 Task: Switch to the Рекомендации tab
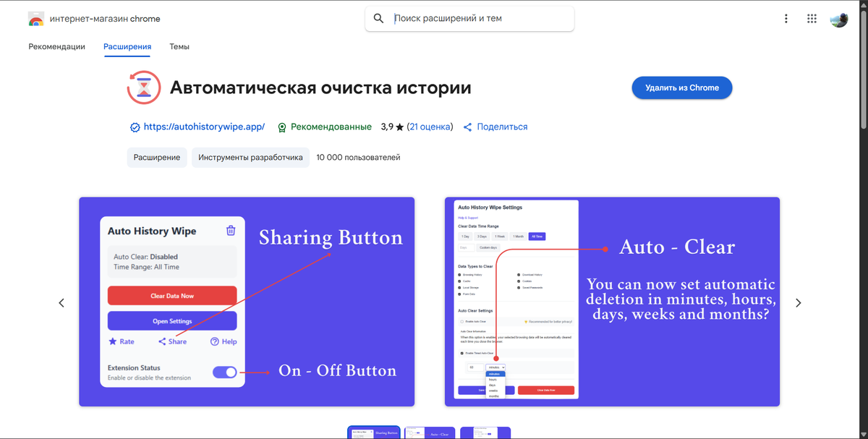tap(57, 47)
